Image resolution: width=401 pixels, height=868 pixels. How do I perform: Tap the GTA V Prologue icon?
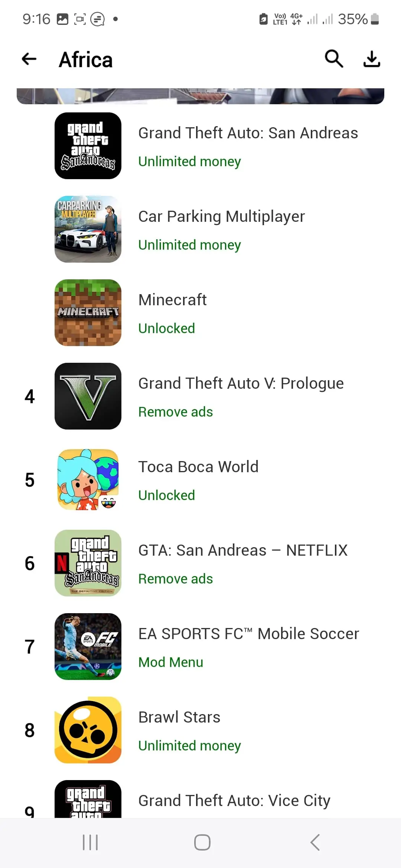pyautogui.click(x=88, y=396)
